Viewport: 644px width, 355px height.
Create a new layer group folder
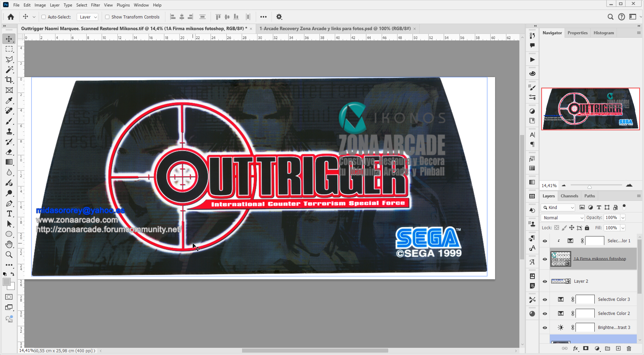tap(608, 348)
